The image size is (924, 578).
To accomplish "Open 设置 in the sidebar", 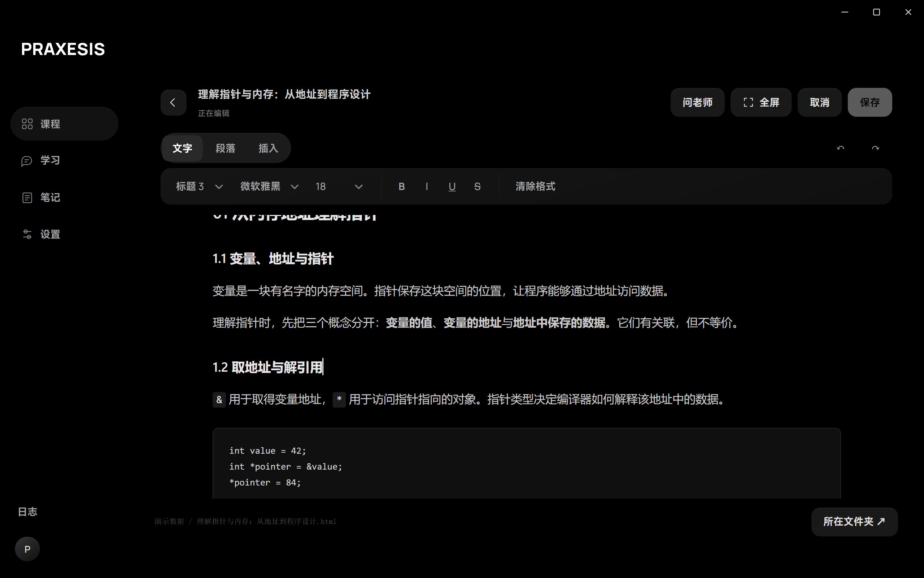I will [x=64, y=234].
